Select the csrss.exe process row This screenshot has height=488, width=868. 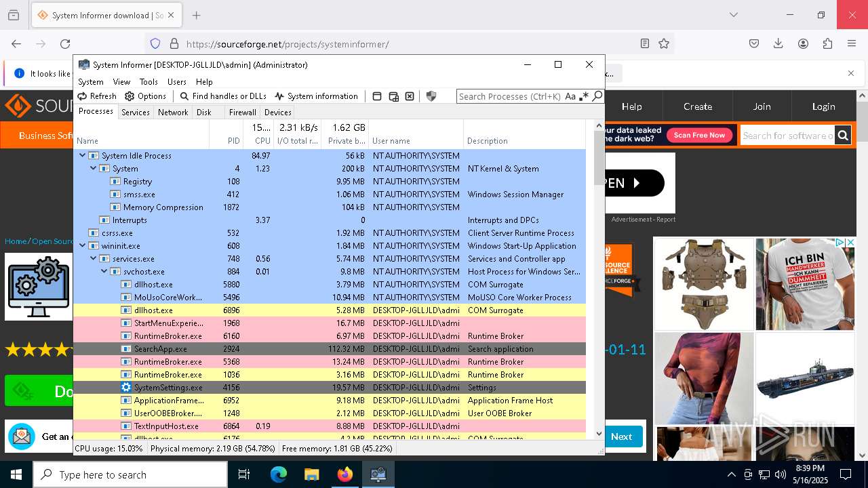(330, 233)
